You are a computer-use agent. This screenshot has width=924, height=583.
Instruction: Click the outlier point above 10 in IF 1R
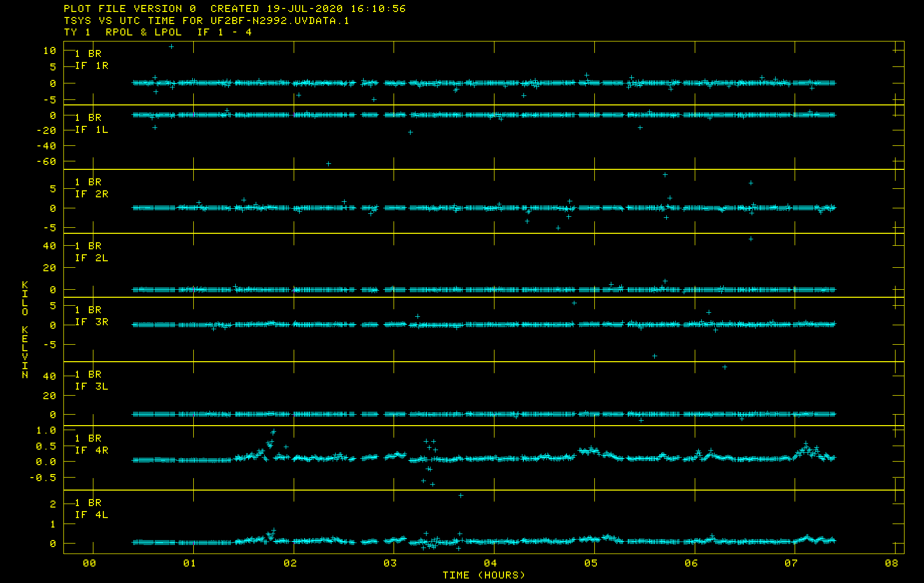click(171, 46)
